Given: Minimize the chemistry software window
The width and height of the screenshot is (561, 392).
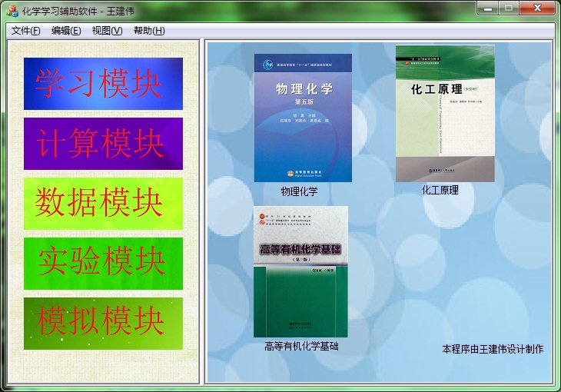Looking at the screenshot, I should 487,8.
